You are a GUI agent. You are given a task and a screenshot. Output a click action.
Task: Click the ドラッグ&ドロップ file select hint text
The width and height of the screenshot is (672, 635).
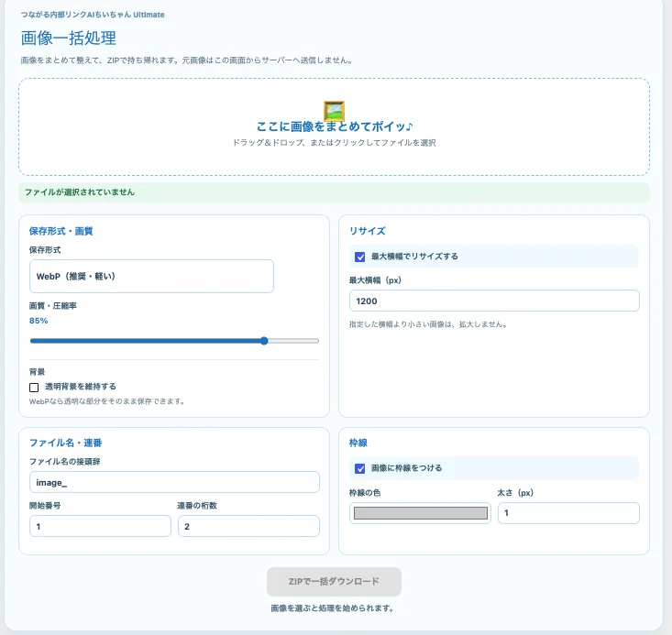[x=335, y=143]
